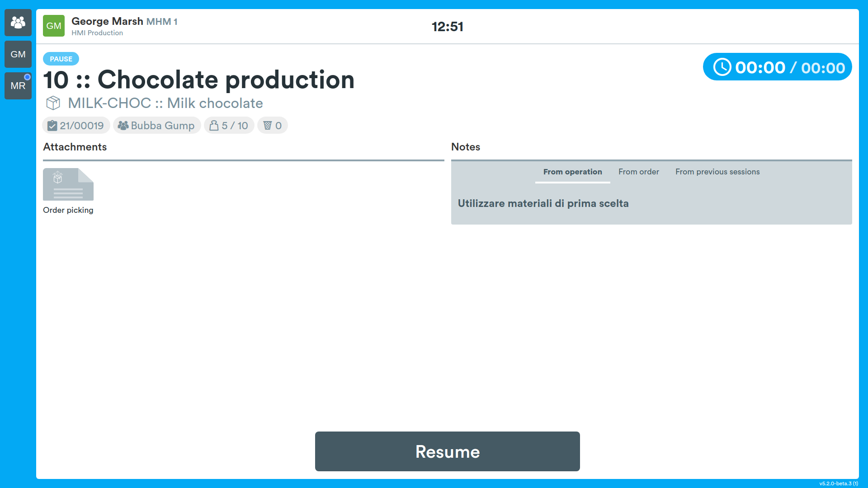The image size is (868, 488).
Task: Resume the paused operation
Action: pos(448,451)
